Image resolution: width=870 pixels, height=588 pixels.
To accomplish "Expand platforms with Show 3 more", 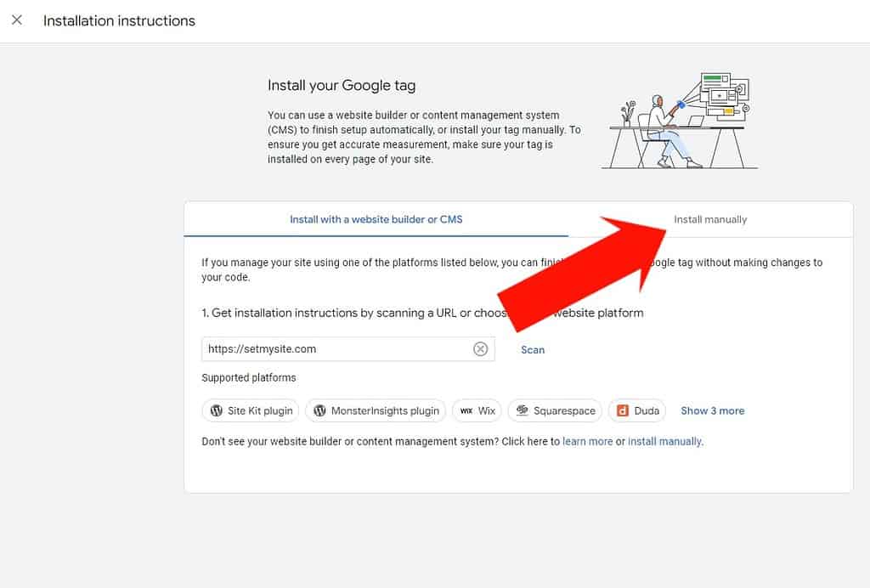I will point(713,411).
